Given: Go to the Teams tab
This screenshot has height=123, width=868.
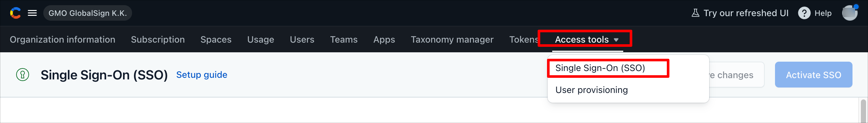Looking at the screenshot, I should [x=344, y=39].
